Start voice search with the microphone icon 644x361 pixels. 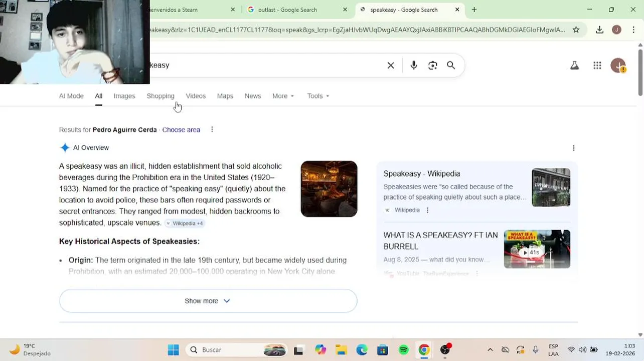pyautogui.click(x=414, y=65)
